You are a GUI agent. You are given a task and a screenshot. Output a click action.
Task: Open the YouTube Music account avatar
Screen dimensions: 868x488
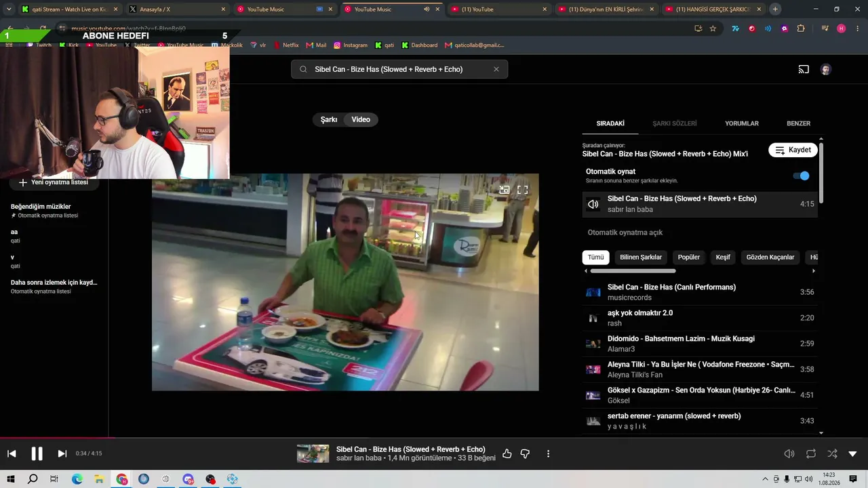coord(825,69)
